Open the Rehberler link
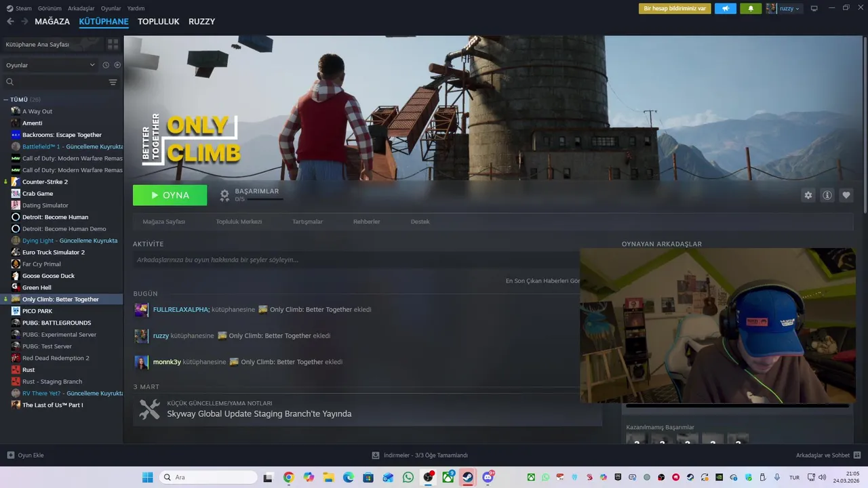868x488 pixels. click(x=367, y=222)
